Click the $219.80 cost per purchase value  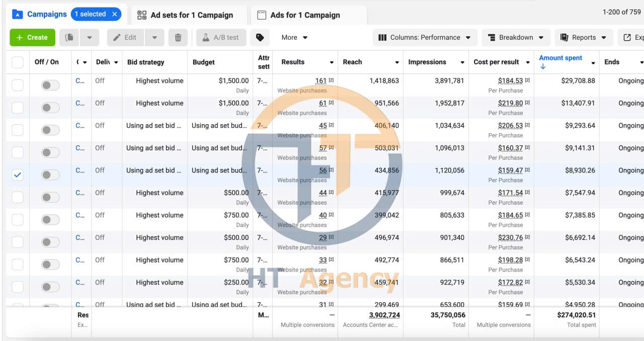pyautogui.click(x=510, y=103)
